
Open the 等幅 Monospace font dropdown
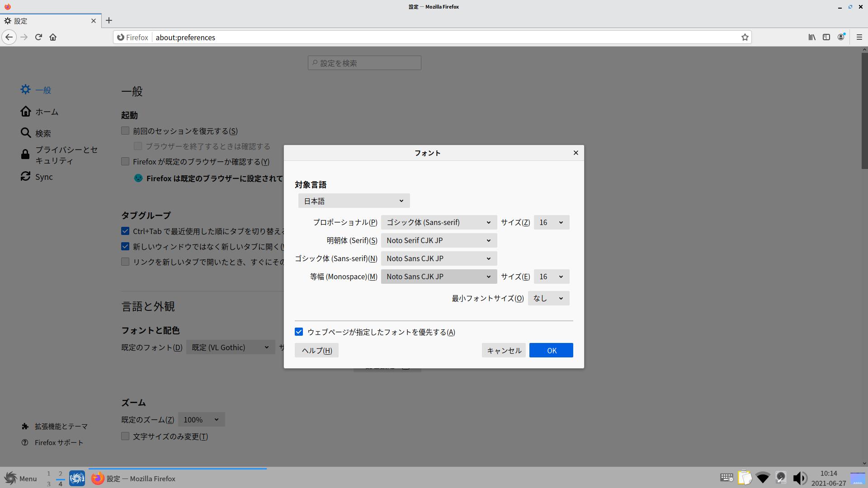point(439,277)
